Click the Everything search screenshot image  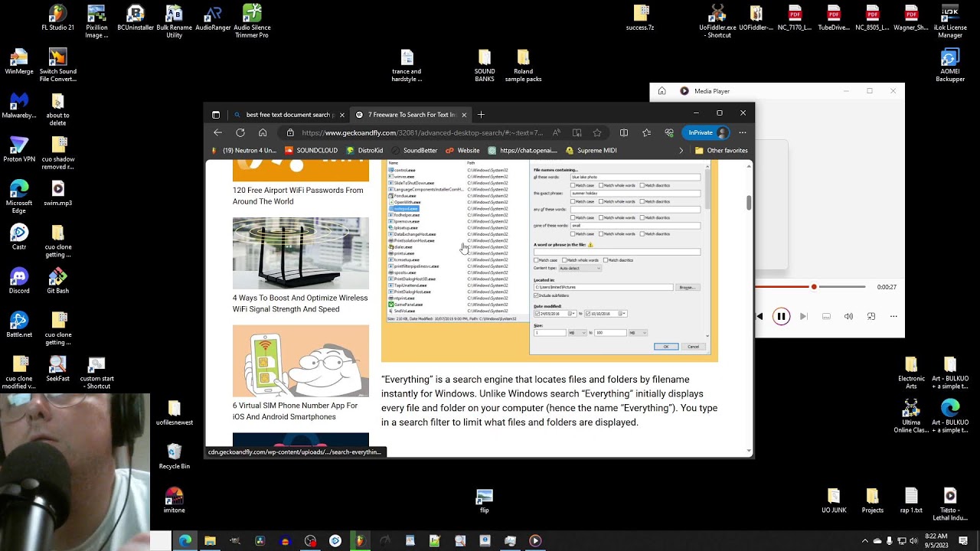tap(550, 260)
